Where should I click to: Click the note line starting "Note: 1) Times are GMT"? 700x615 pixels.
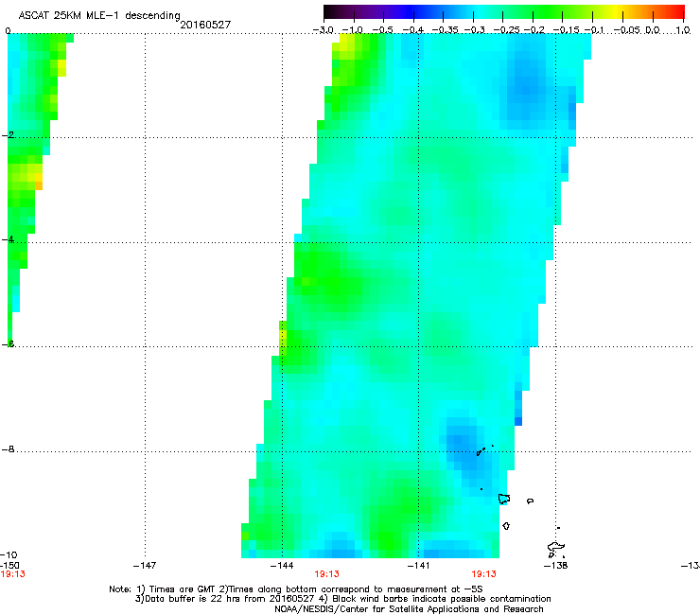coord(295,589)
